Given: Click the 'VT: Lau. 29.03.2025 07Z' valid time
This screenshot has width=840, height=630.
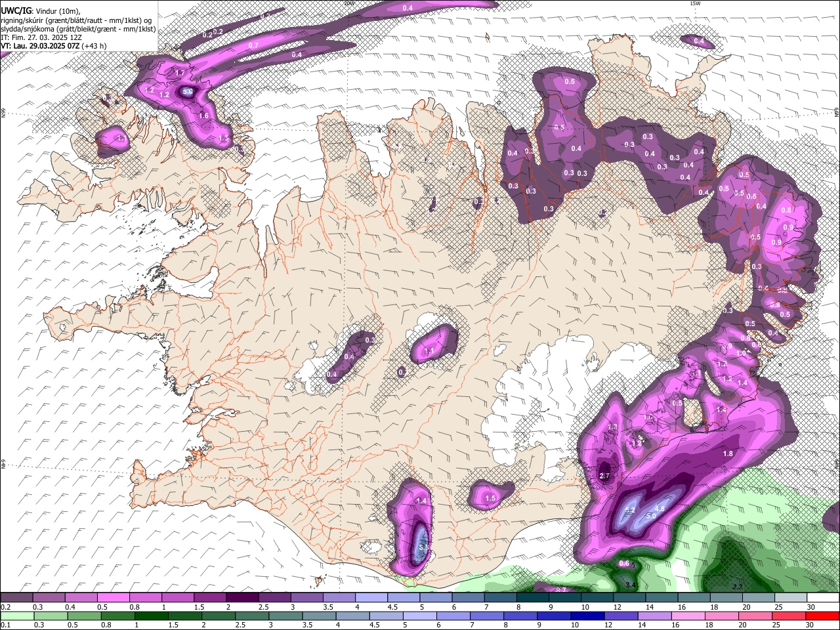Looking at the screenshot, I should coord(41,46).
